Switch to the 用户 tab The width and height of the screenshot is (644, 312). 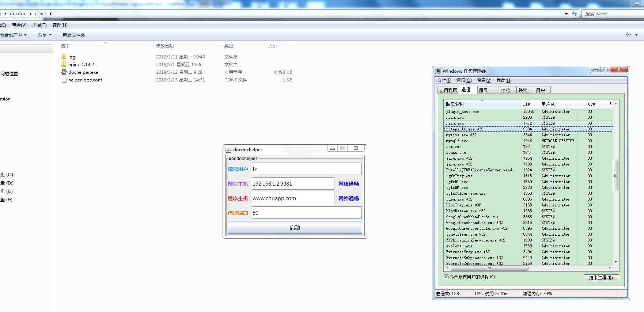[x=542, y=90]
